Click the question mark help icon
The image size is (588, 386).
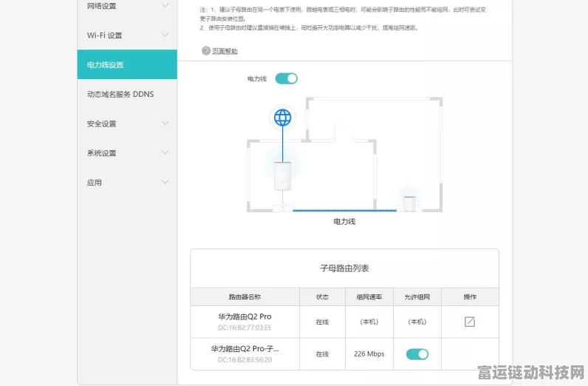[x=206, y=51]
